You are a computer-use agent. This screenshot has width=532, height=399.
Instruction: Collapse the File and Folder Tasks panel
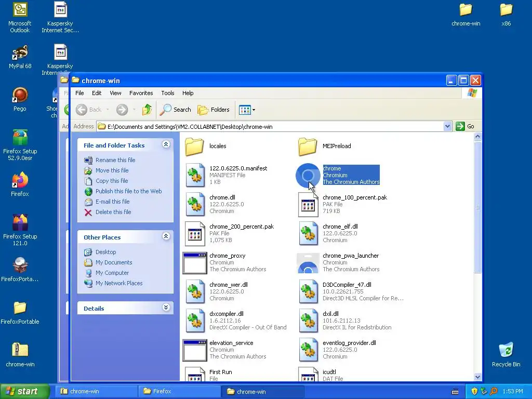coord(166,144)
